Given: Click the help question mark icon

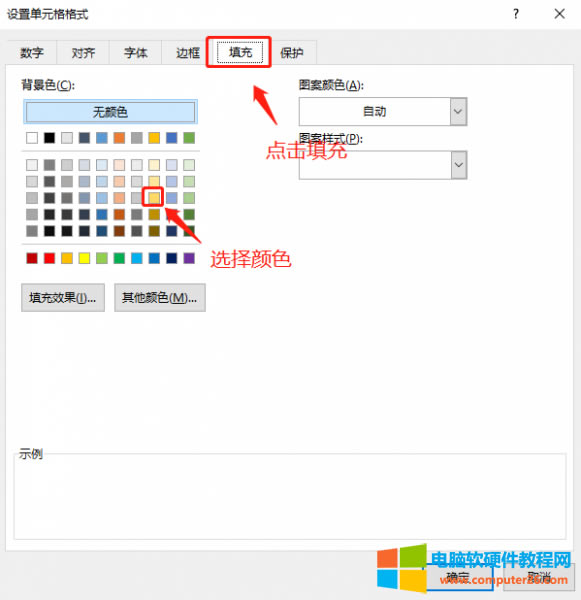Looking at the screenshot, I should (x=516, y=14).
